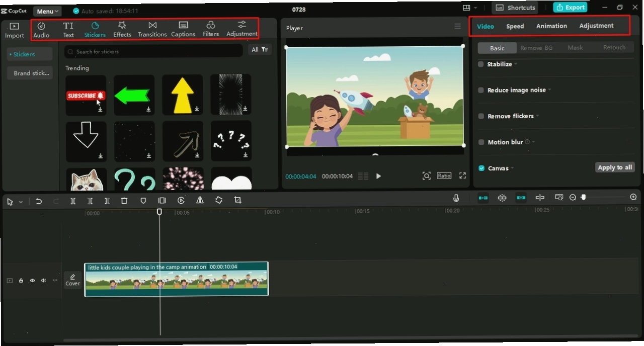The image size is (644, 346).
Task: Mute the video track audio
Action: tap(44, 281)
